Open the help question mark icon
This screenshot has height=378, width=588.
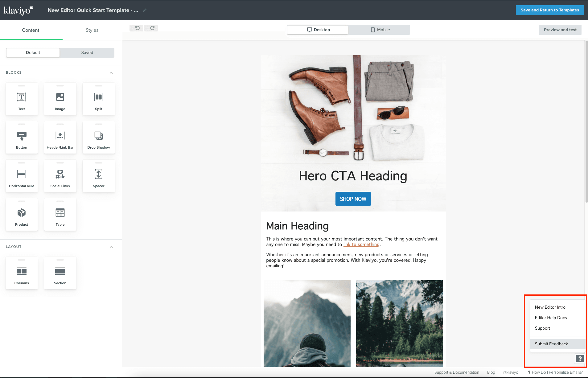(580, 359)
